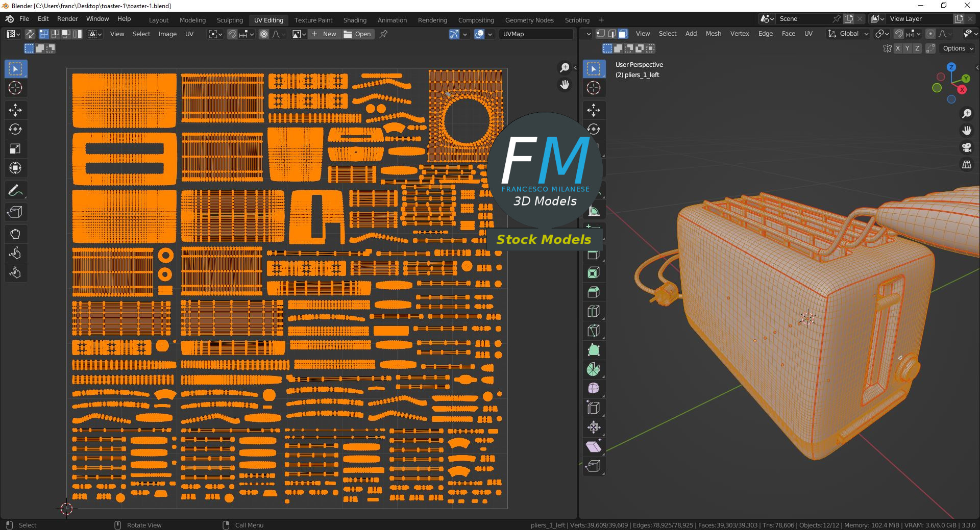Viewport: 980px width, 530px height.
Task: Switch 3D viewport to edge select mode
Action: (x=612, y=34)
